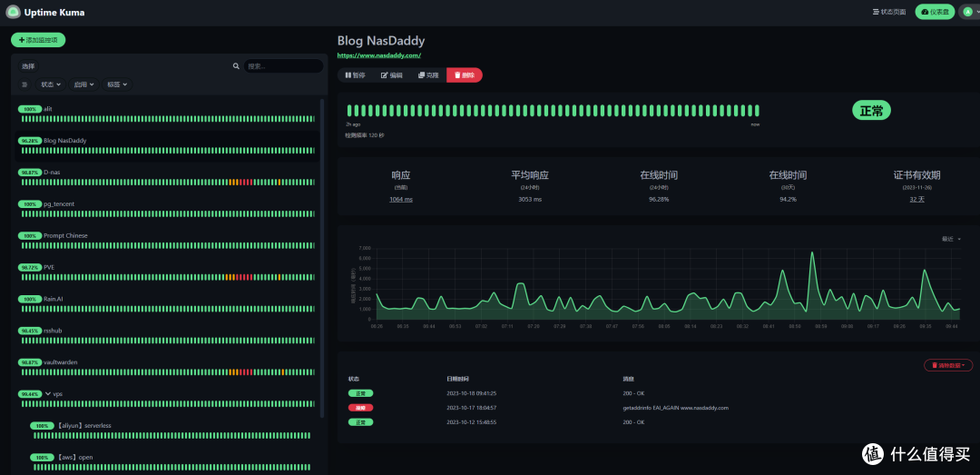Click the Blog NasDaddy heartbeat bar

[554, 111]
